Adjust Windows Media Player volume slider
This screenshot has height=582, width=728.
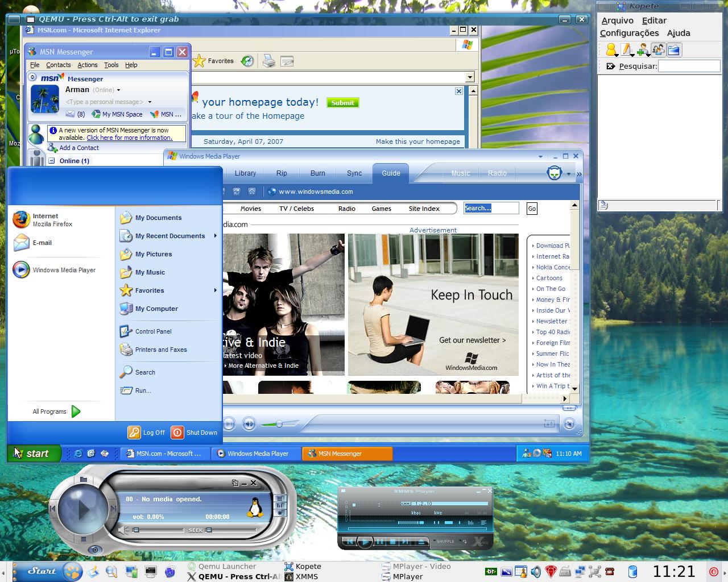279,424
